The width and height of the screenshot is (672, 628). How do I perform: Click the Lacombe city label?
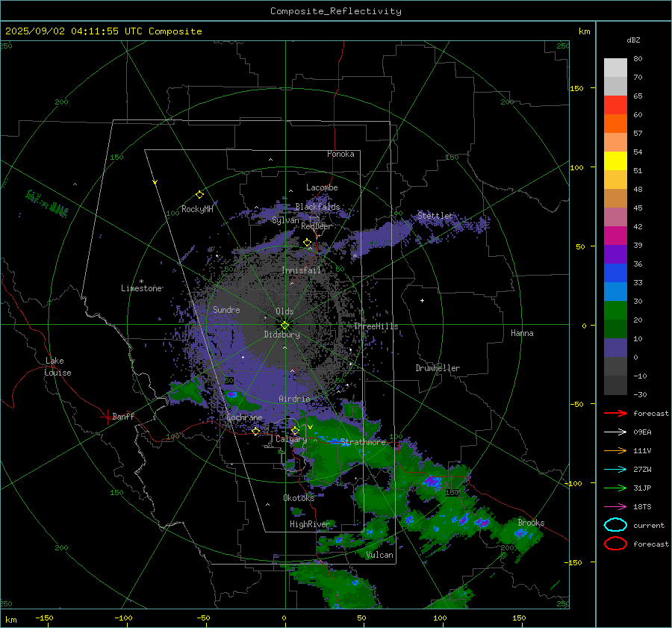click(322, 187)
